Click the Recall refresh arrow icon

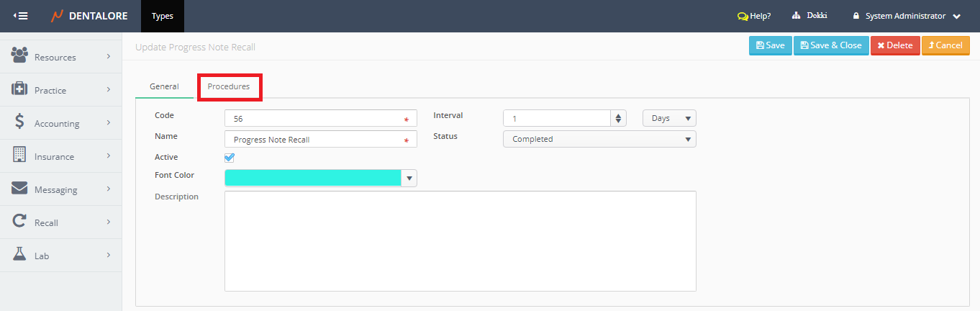click(x=19, y=222)
